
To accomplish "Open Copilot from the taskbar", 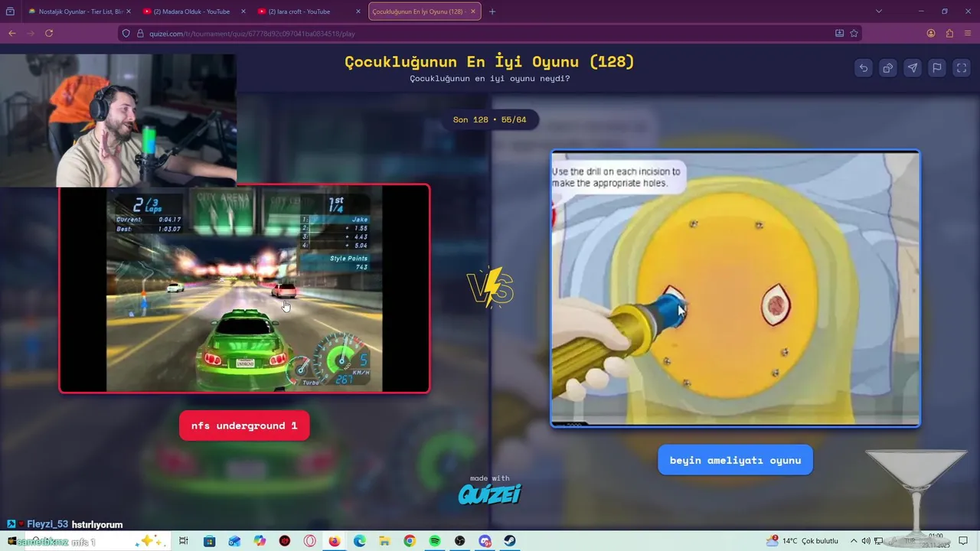I will coord(260,541).
